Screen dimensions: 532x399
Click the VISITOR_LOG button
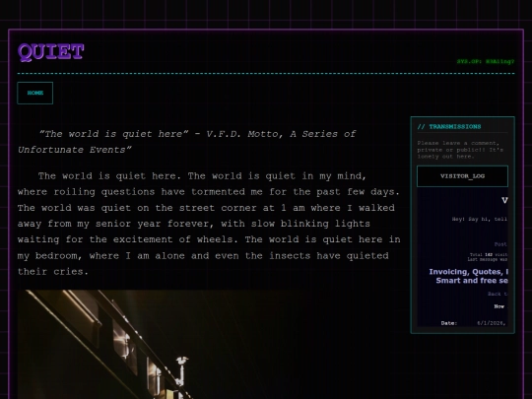point(462,176)
